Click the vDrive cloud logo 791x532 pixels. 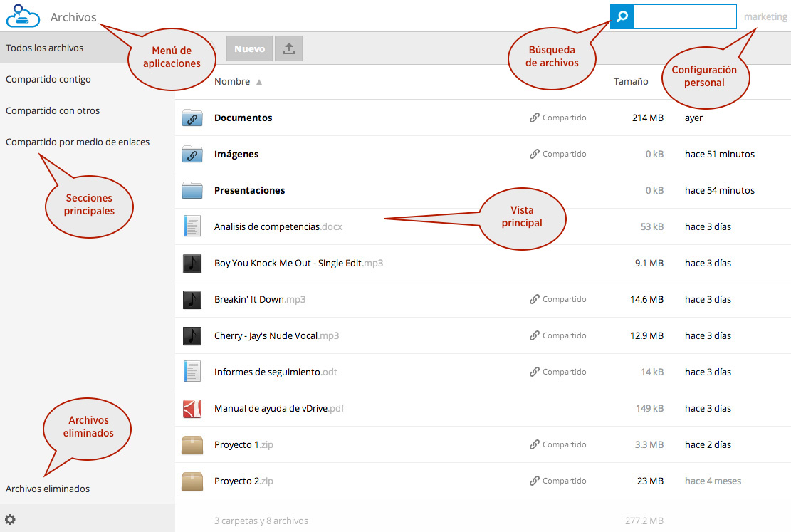tap(23, 16)
